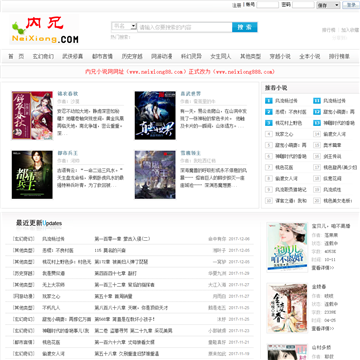
Task: Select the rank 15 badge in 推荐小说
Action: click(317, 145)
